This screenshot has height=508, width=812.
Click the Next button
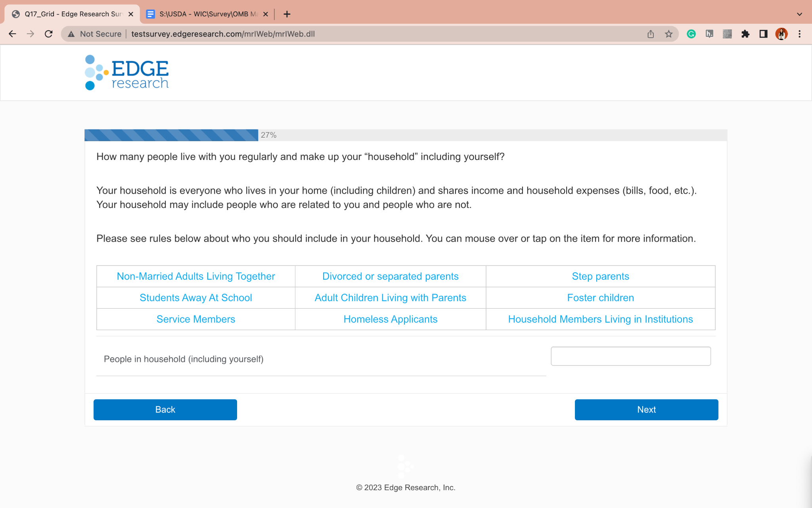tap(646, 410)
